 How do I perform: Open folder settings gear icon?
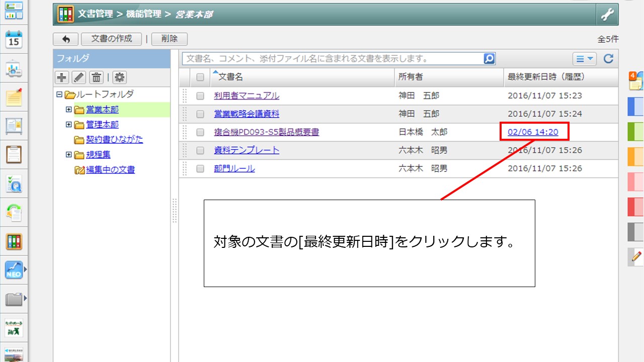(x=119, y=77)
